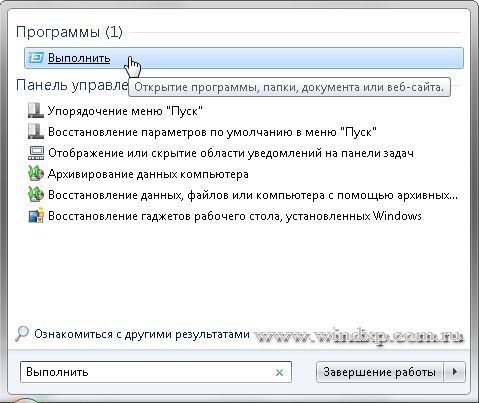
Task: Select Архивирование данных компьютера
Action: (148, 174)
